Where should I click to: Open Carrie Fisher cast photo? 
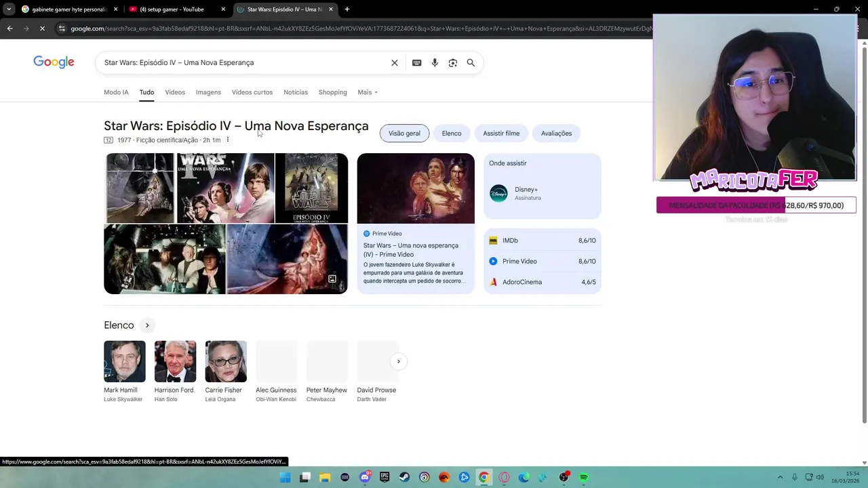[226, 361]
